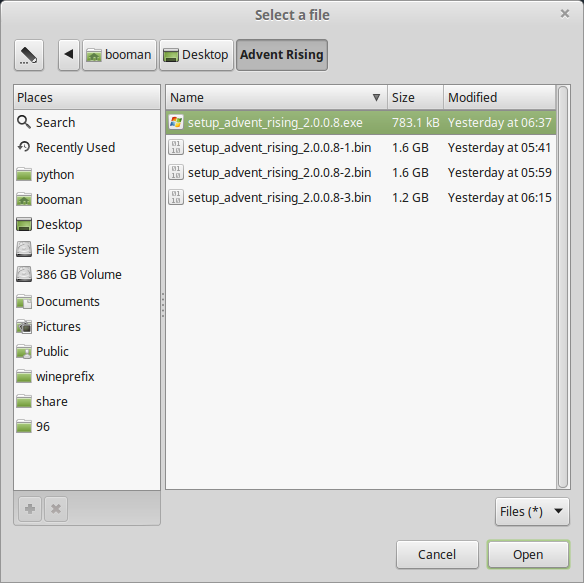
Task: Click the Recently Used clock icon
Action: pyautogui.click(x=24, y=147)
